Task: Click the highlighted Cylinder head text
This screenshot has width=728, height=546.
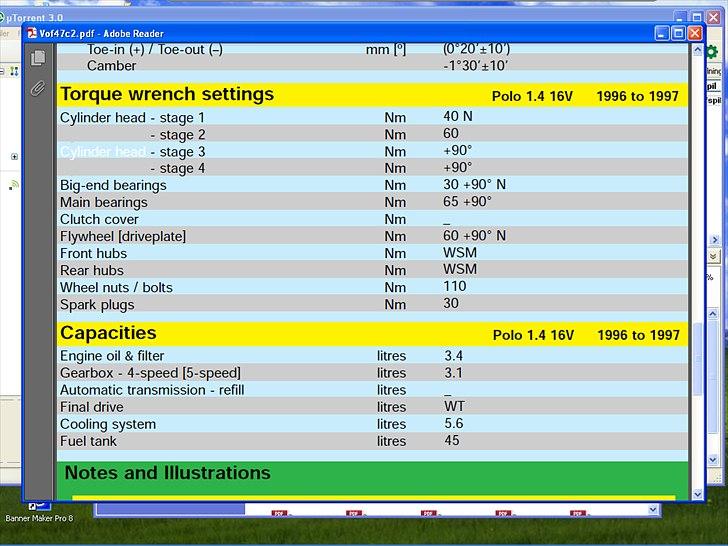Action: 103,152
